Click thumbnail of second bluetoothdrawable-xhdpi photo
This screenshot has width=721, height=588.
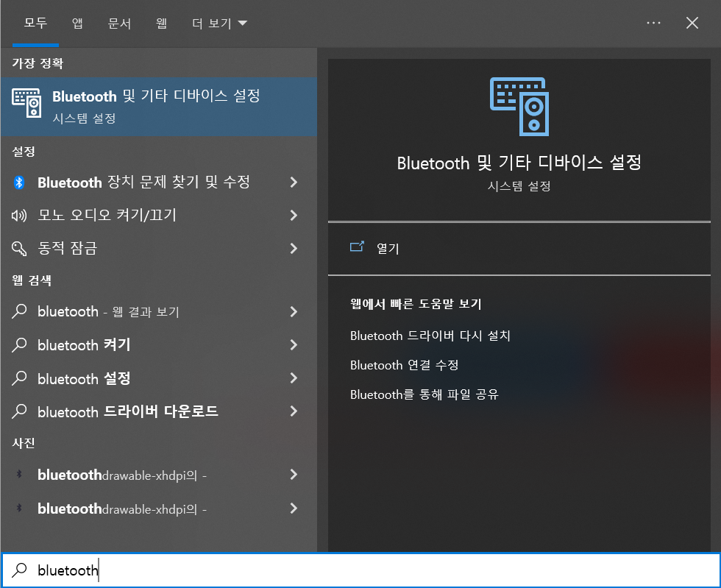click(x=19, y=508)
